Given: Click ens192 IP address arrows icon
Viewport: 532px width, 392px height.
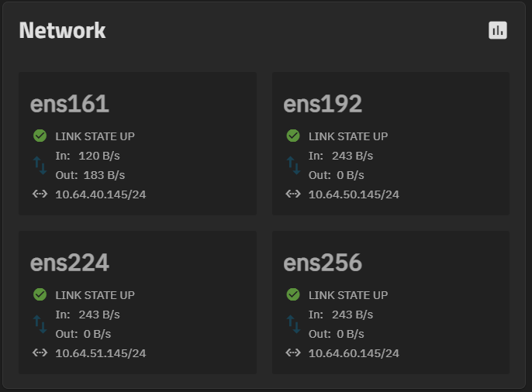Looking at the screenshot, I should (x=293, y=194).
